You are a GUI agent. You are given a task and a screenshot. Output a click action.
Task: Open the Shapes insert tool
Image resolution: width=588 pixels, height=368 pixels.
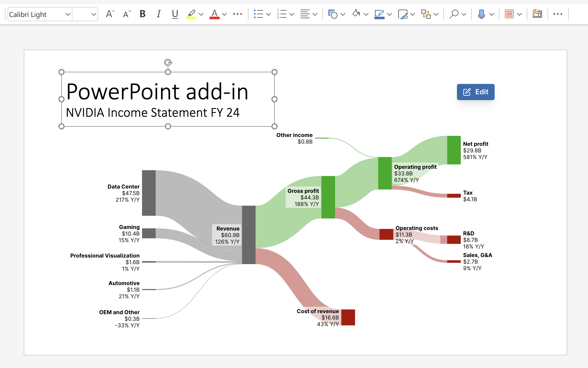(333, 14)
